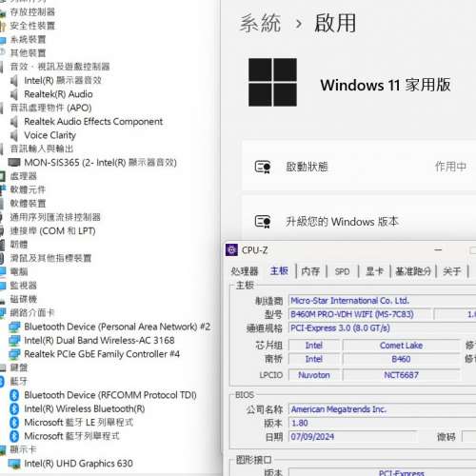Click the Intel Wireless Bluetooth icon

(14, 408)
